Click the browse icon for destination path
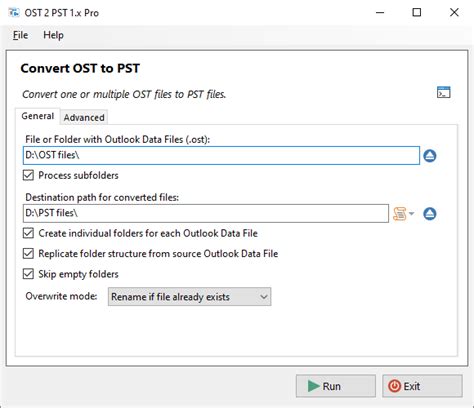The height and width of the screenshot is (408, 474). pos(430,214)
